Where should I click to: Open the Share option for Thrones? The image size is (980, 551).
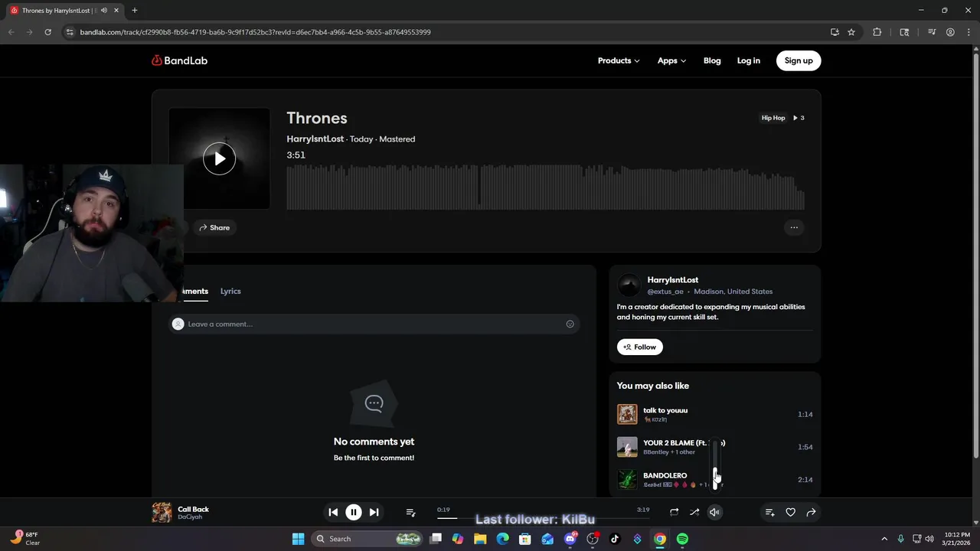click(214, 227)
